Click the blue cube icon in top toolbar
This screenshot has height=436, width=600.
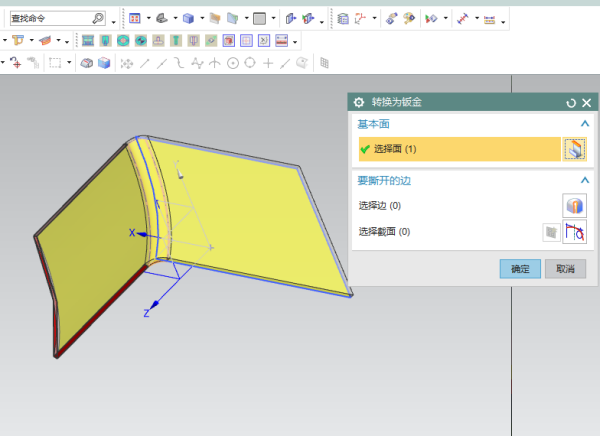click(x=187, y=18)
